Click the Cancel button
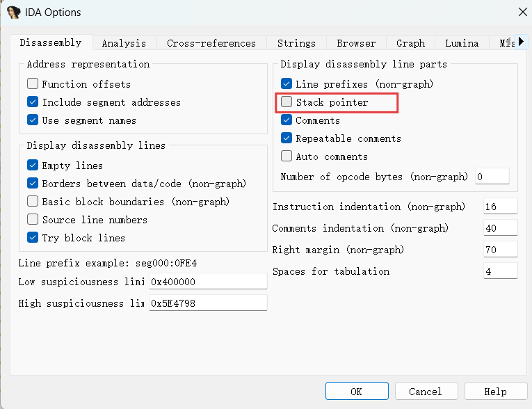Screen dimensions: 532x409 pyautogui.click(x=425, y=391)
